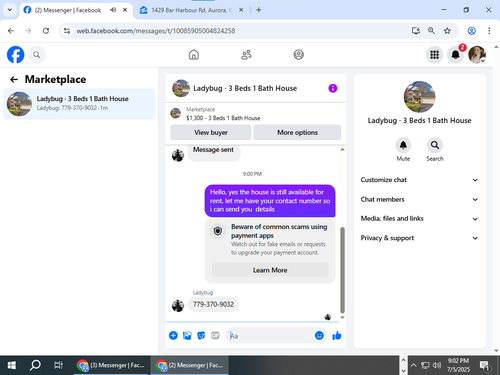This screenshot has width=500, height=375.
Task: Expand Media, files and links section
Action: click(419, 219)
